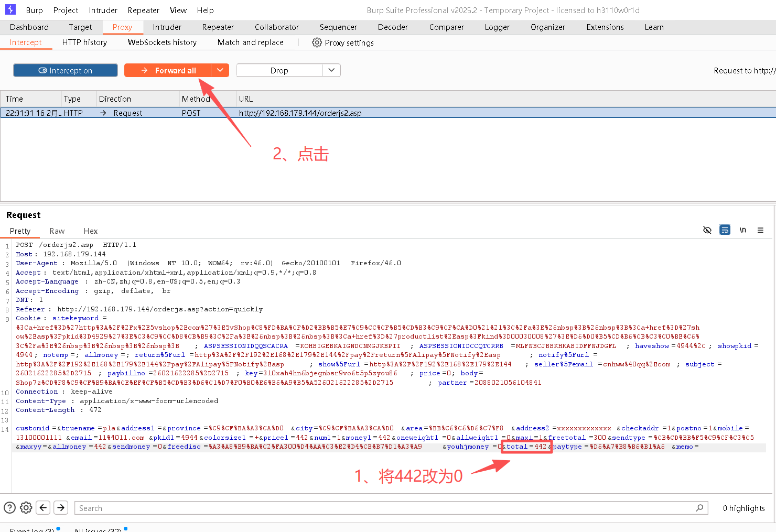This screenshot has width=776, height=532.
Task: Select Raw view tab
Action: [57, 231]
